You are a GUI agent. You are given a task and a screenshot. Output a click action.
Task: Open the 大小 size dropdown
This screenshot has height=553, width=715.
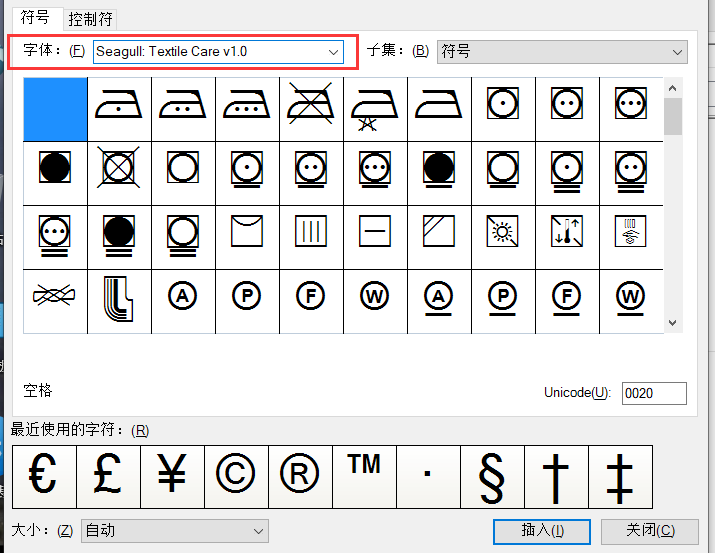(x=175, y=531)
